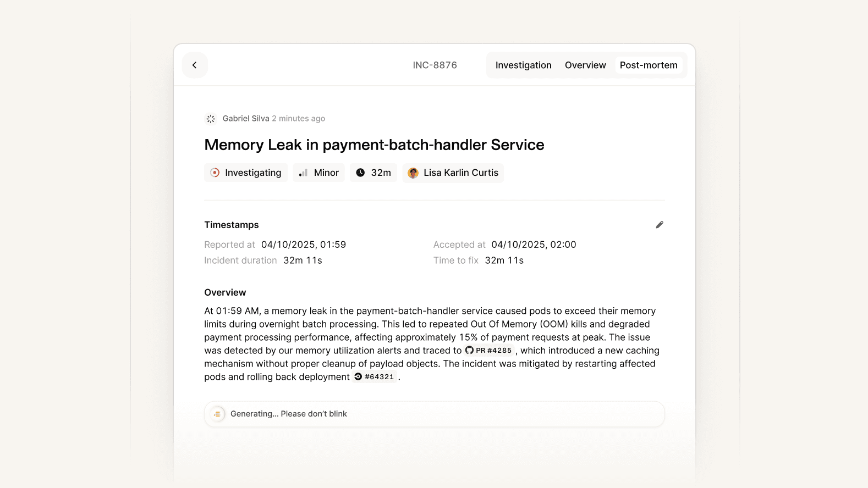Click the severity bars icon next to Minor
The image size is (868, 488).
coord(303,173)
